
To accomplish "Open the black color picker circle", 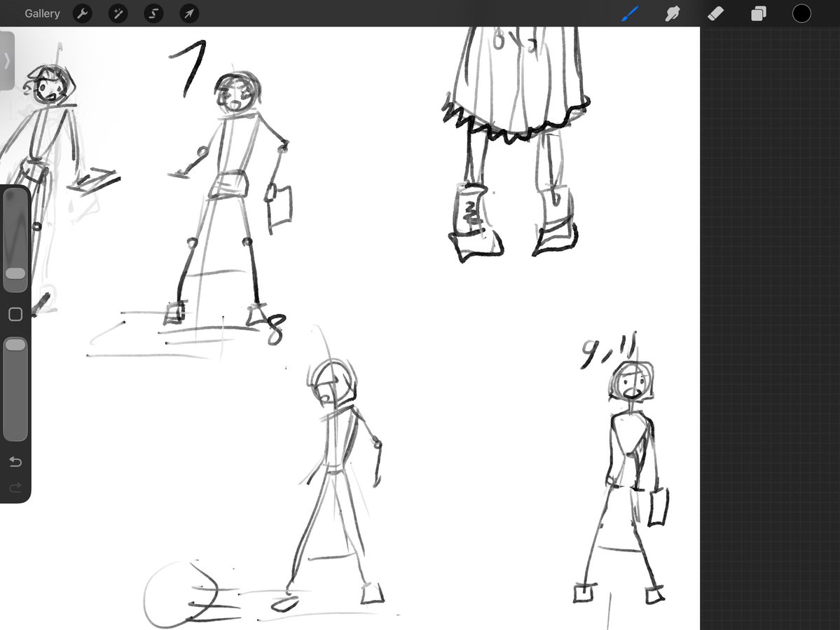I will point(801,13).
